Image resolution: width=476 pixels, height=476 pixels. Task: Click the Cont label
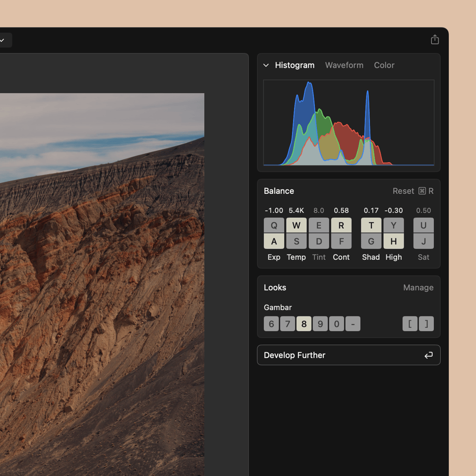(x=341, y=257)
